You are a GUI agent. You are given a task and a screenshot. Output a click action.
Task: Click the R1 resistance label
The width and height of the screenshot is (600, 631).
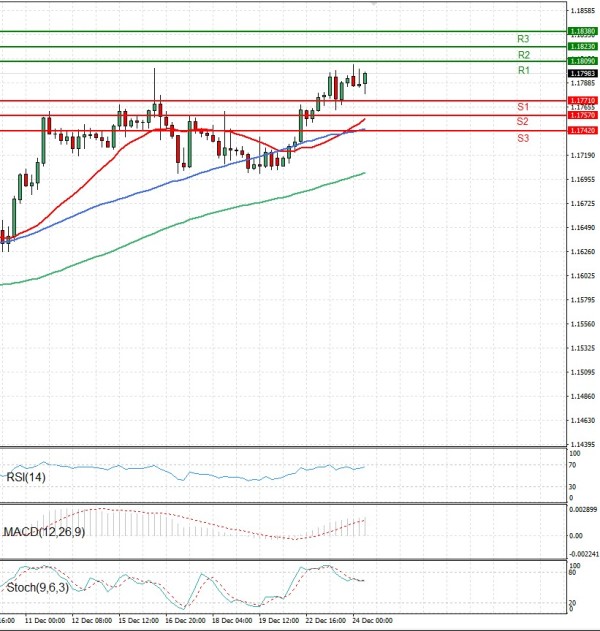[523, 71]
